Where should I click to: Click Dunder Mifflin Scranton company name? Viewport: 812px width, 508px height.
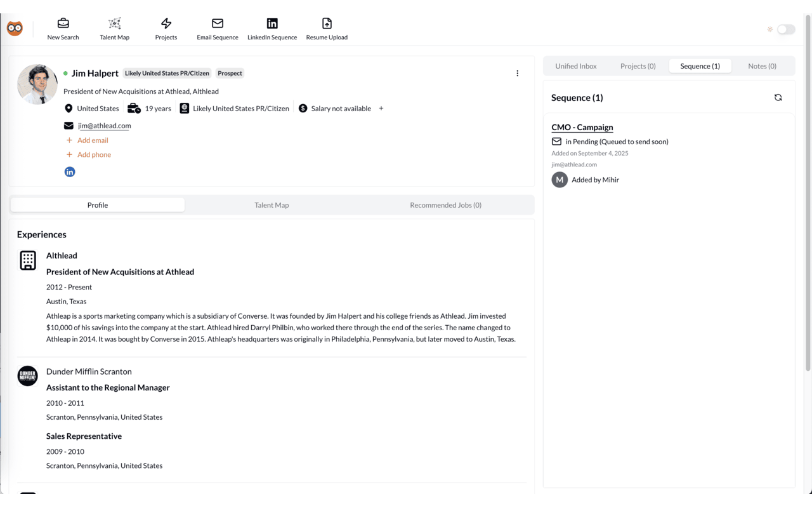tap(89, 371)
